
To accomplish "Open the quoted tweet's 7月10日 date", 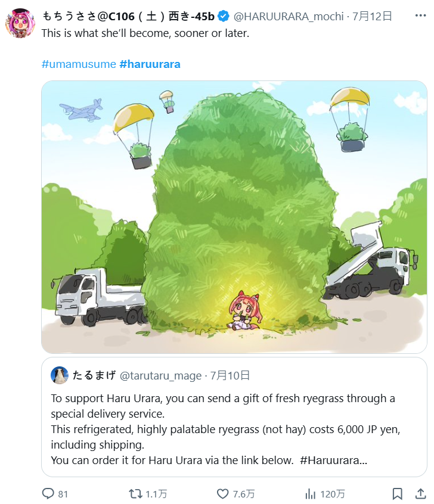I will coord(230,375).
